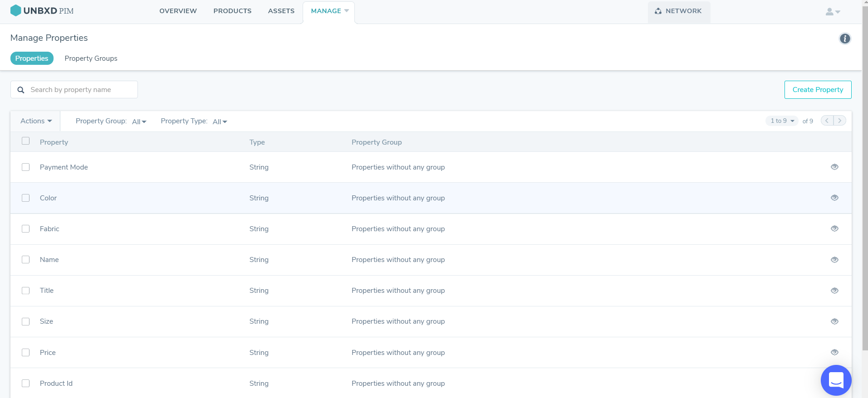Open the user account dropdown
868x398 pixels.
833,12
